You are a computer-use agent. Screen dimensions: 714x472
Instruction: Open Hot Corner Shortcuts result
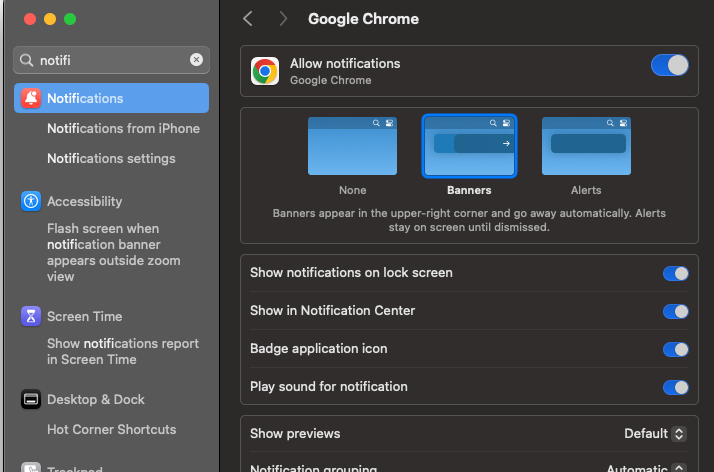112,429
